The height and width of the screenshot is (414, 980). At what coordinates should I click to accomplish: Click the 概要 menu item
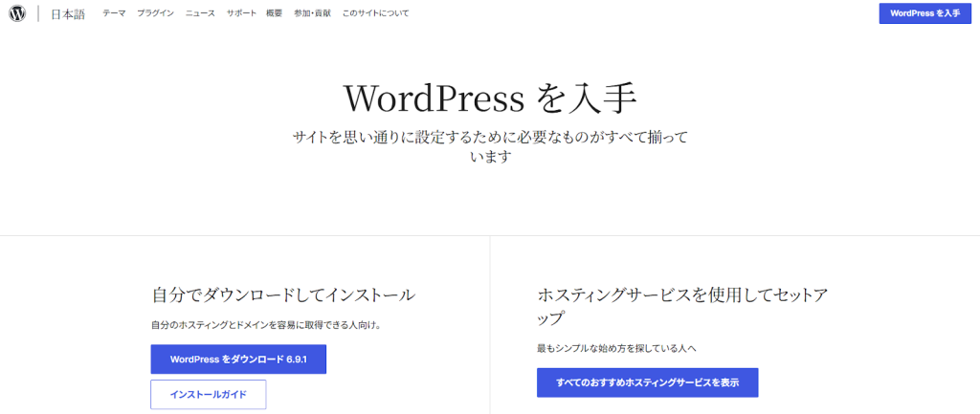click(274, 13)
